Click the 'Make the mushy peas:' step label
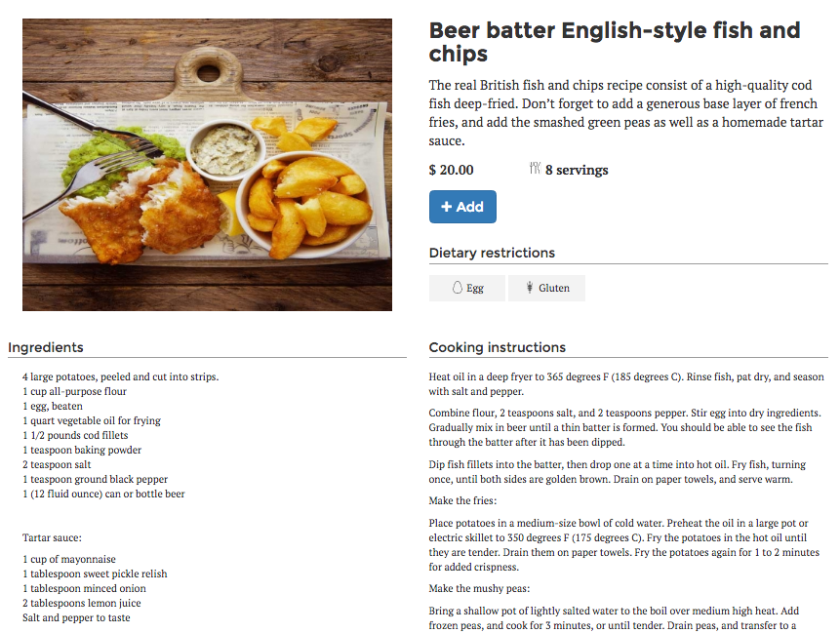The width and height of the screenshot is (840, 633). 478,588
